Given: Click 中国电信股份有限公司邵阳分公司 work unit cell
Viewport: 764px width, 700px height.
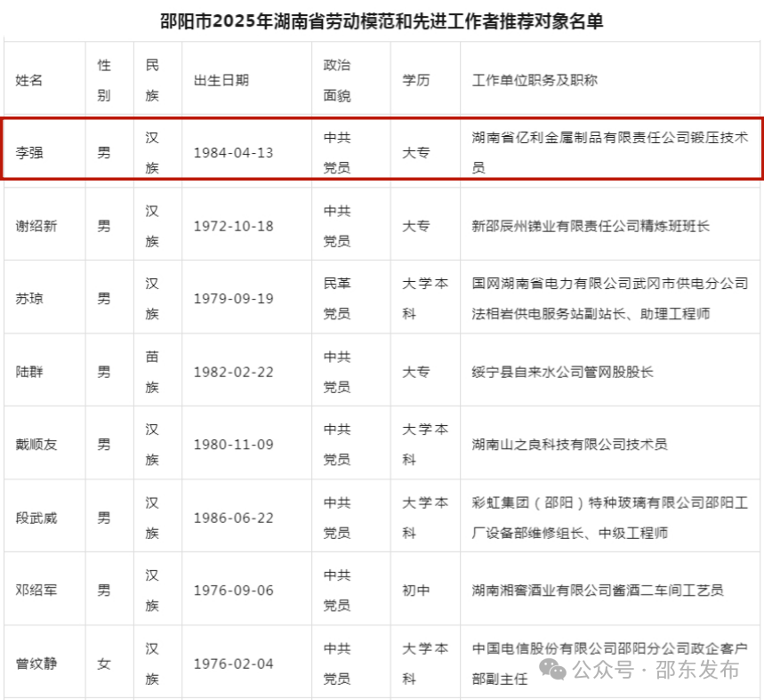Looking at the screenshot, I should pos(610,664).
